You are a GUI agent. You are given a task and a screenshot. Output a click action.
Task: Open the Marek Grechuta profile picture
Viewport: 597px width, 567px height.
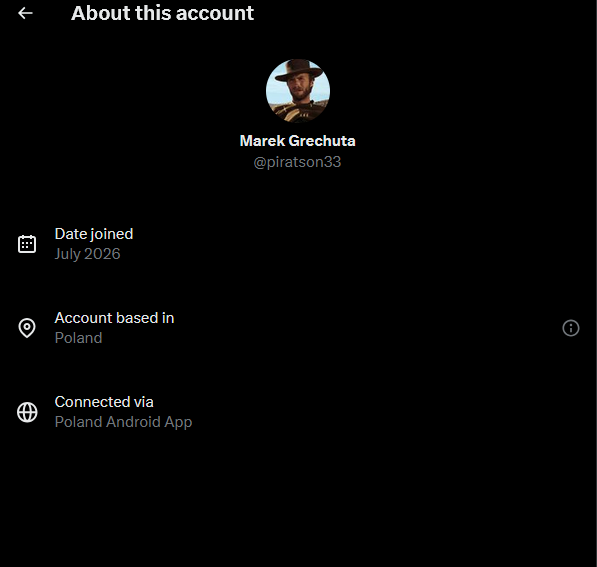tap(298, 91)
